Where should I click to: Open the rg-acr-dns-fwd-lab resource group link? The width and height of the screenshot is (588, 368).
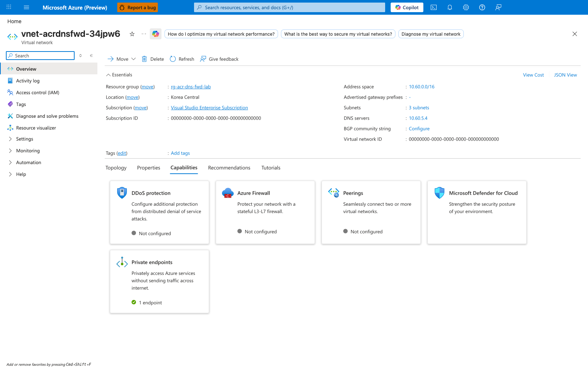[x=191, y=87]
